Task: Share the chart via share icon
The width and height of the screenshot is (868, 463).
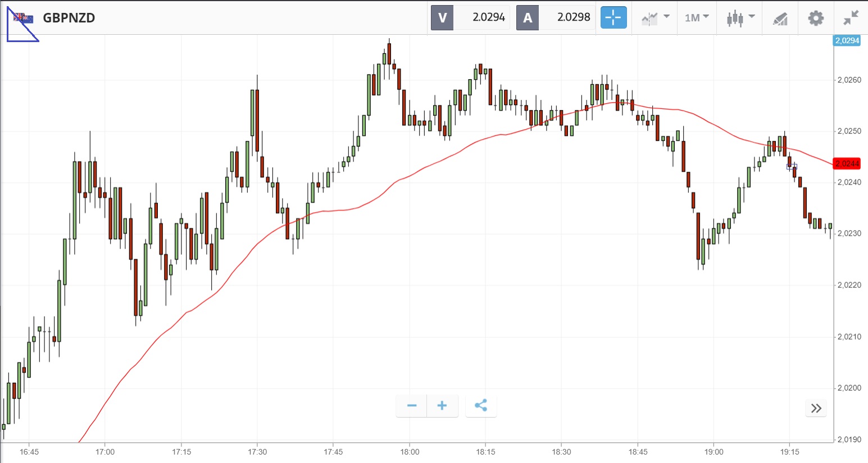Action: [x=481, y=406]
